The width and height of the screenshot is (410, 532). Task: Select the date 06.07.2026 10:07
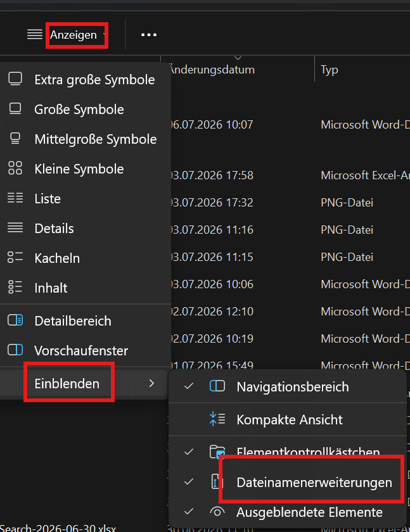pyautogui.click(x=212, y=125)
